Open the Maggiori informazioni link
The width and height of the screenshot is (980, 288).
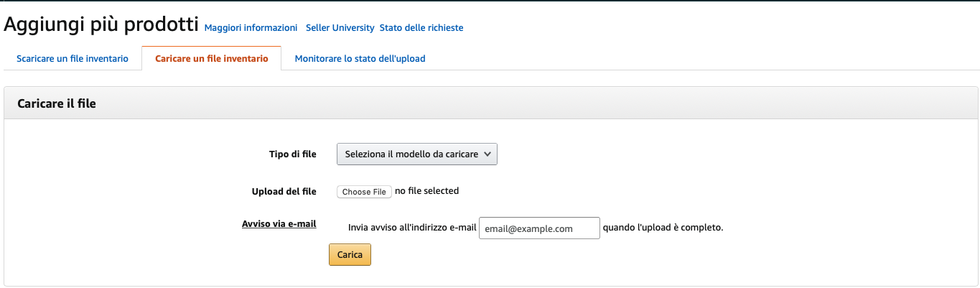(251, 28)
